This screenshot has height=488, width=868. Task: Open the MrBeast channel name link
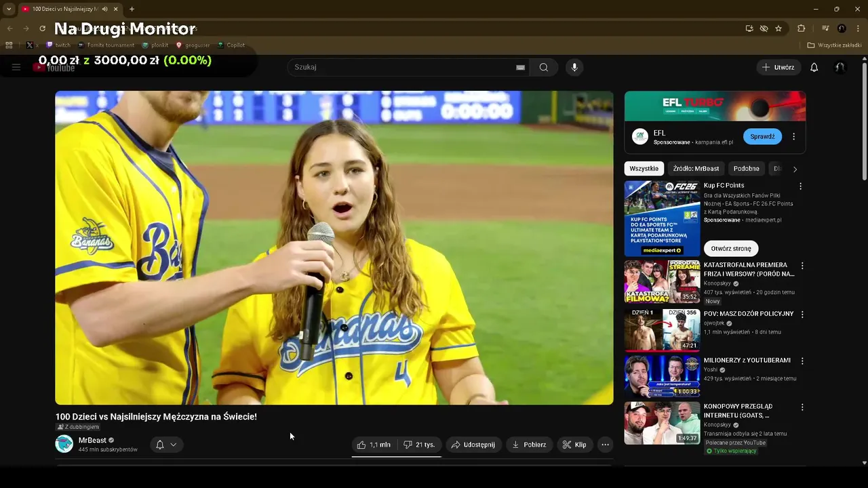coord(92,441)
